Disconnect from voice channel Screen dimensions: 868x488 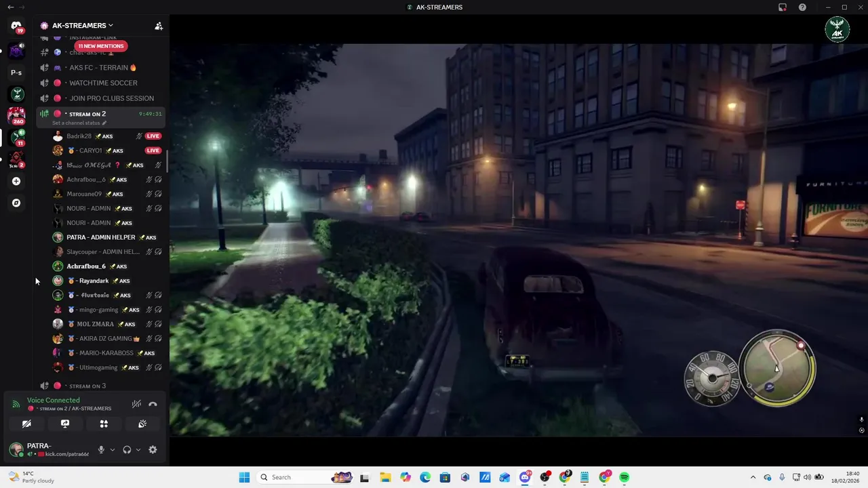point(153,404)
